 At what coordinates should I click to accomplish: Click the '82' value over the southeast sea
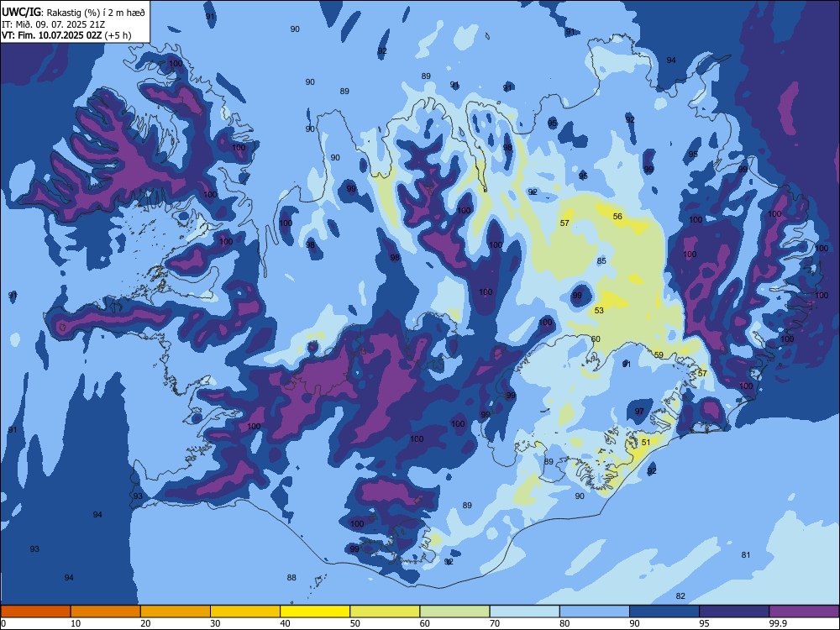coord(680,596)
